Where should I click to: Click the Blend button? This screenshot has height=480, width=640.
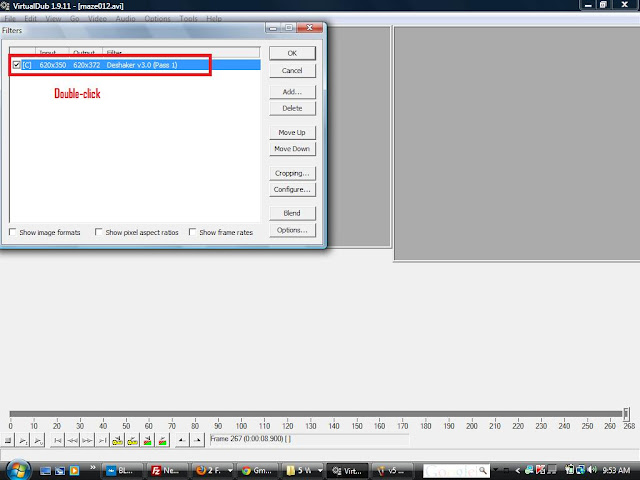click(x=292, y=213)
